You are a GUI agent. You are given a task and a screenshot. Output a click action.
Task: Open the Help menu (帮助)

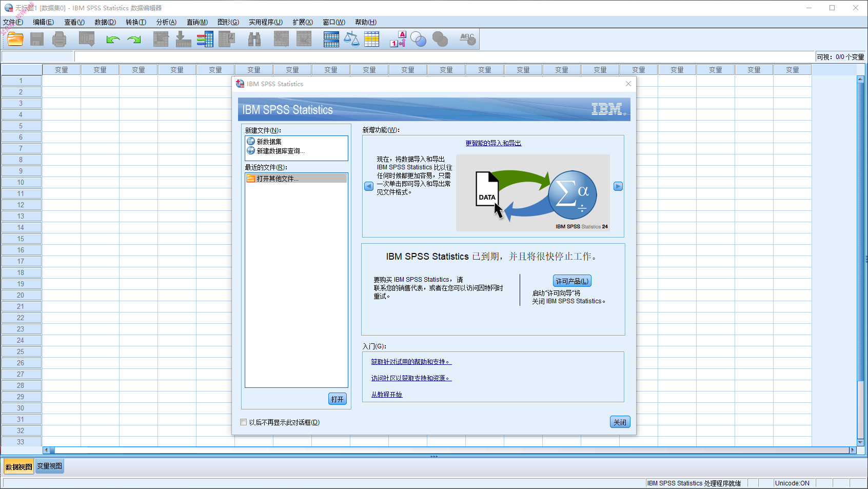(x=366, y=22)
